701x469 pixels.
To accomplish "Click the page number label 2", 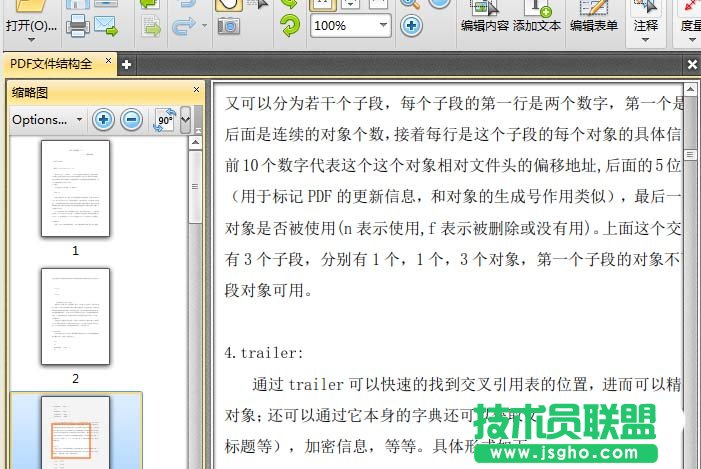I will 76,379.
